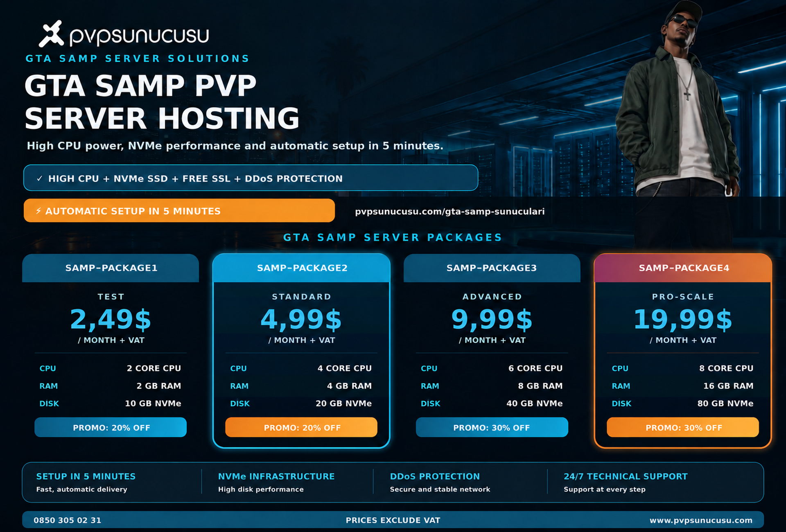This screenshot has height=532, width=786.
Task: Click the 'STANDARD' plan label
Action: (301, 297)
